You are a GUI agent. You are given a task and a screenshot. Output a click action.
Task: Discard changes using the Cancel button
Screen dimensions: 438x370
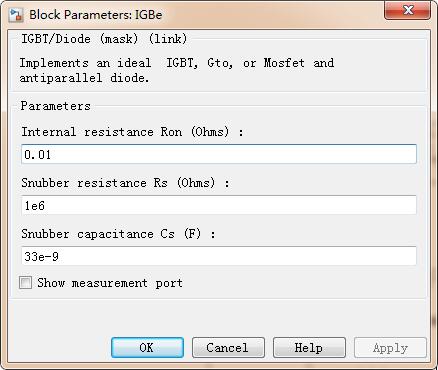point(228,347)
